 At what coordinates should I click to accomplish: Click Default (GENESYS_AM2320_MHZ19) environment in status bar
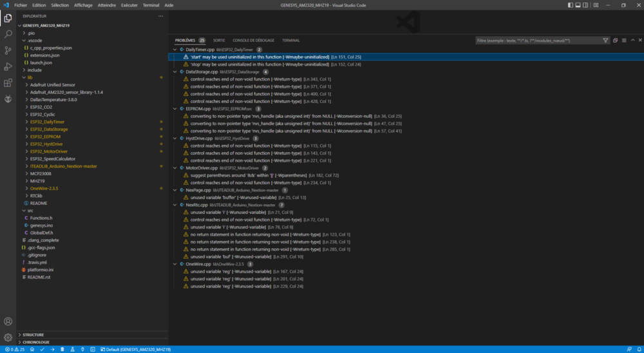135,349
